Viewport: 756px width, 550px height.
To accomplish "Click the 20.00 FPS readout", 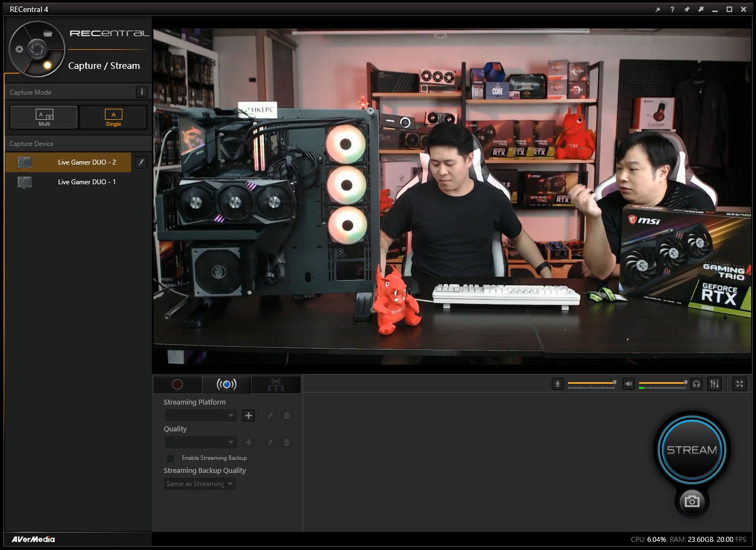I will tap(731, 539).
